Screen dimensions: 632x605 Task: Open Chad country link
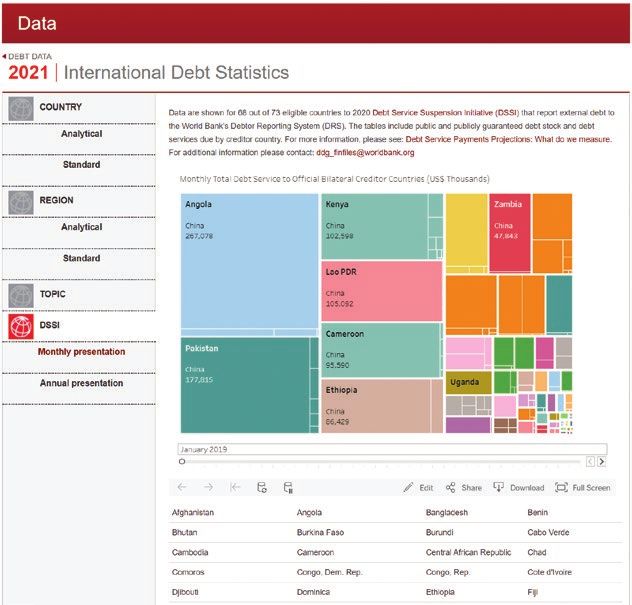tap(536, 552)
